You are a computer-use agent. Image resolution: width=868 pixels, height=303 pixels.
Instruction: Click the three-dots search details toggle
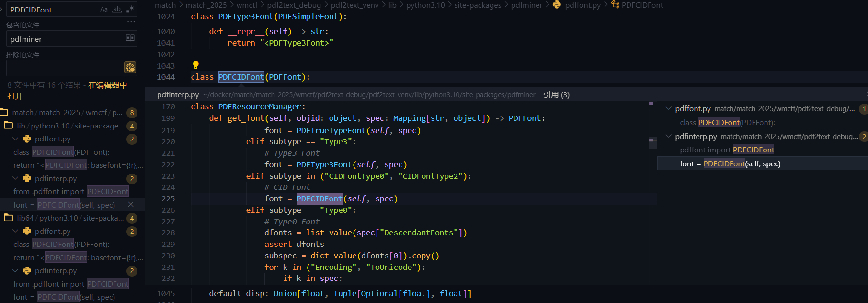pyautogui.click(x=131, y=22)
